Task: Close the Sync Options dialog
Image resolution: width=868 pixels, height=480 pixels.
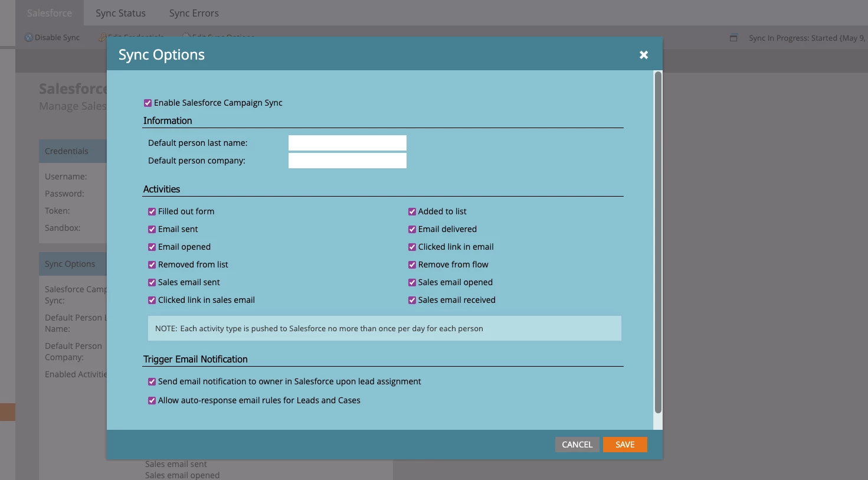Action: pos(644,55)
